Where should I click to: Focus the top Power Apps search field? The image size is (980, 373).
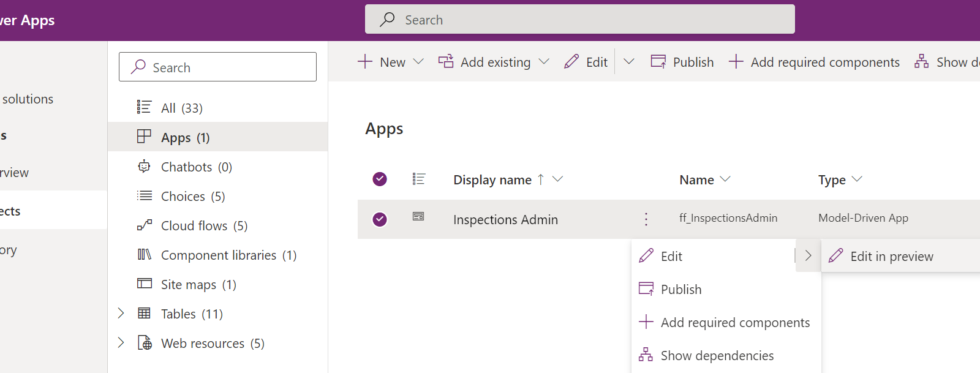[x=579, y=20]
